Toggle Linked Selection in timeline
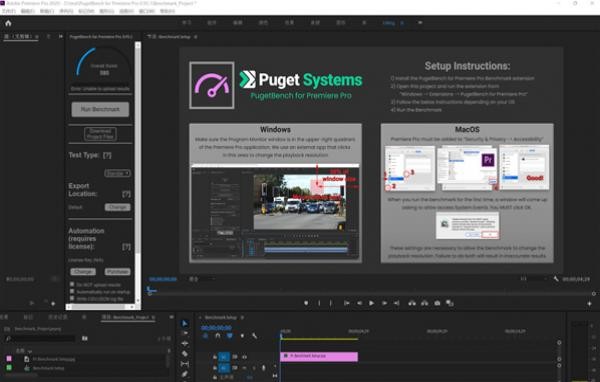This screenshot has width=600, height=382. [x=230, y=336]
